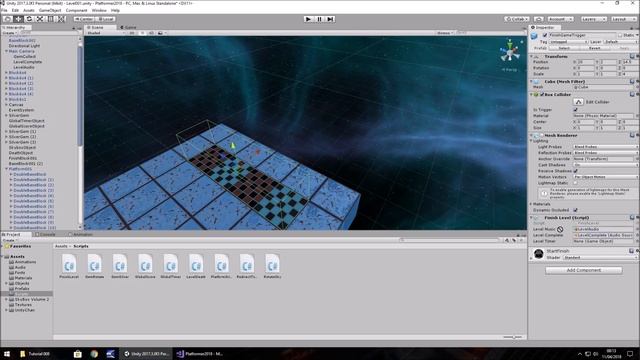The height and width of the screenshot is (360, 640).
Task: Select the Rotate tool in toolbar
Action: point(29,19)
